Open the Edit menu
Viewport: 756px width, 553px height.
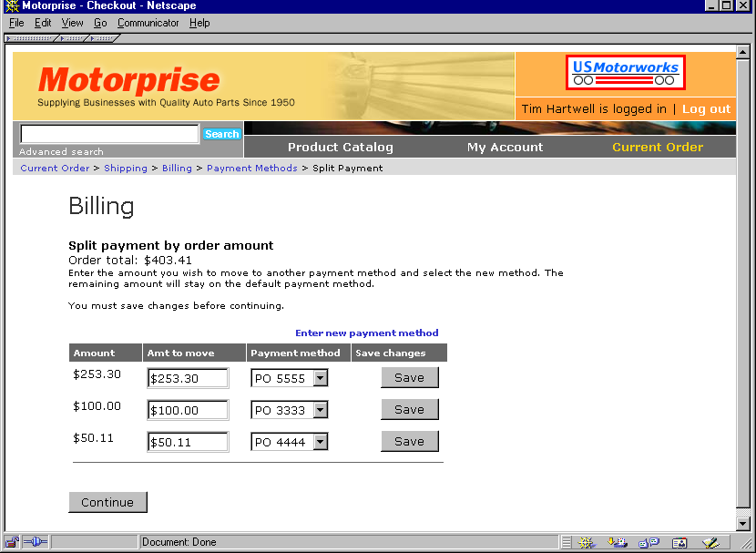tap(43, 23)
